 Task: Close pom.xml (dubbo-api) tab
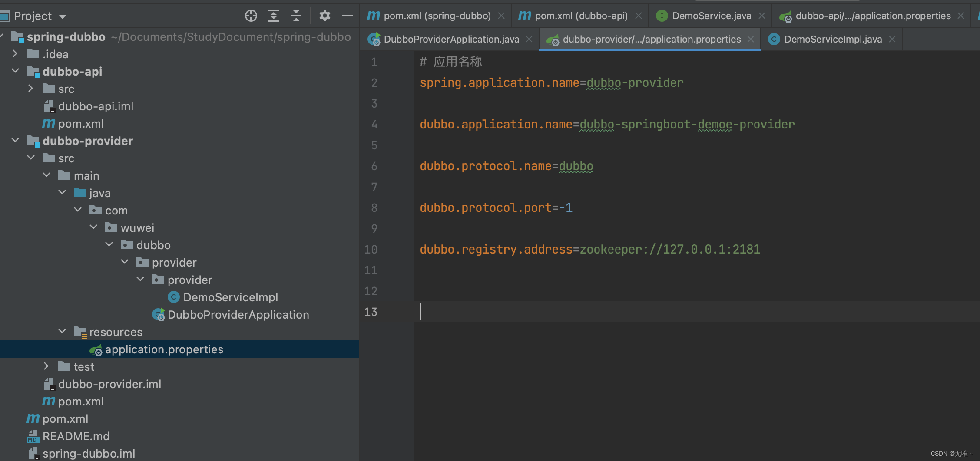639,16
